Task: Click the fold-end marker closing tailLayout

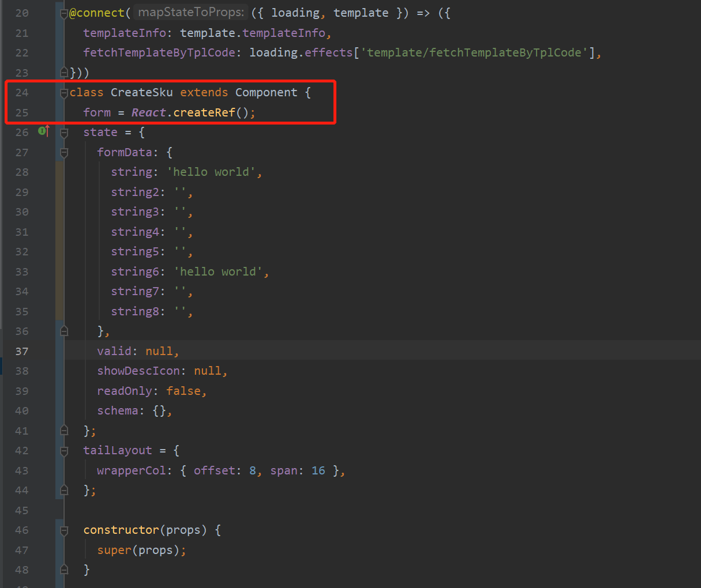Action: pyautogui.click(x=63, y=490)
